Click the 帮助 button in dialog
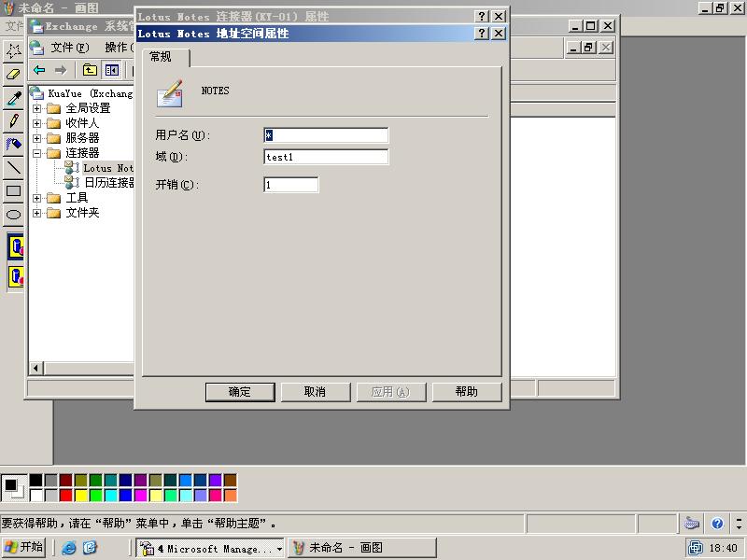This screenshot has width=747, height=560. [466, 392]
